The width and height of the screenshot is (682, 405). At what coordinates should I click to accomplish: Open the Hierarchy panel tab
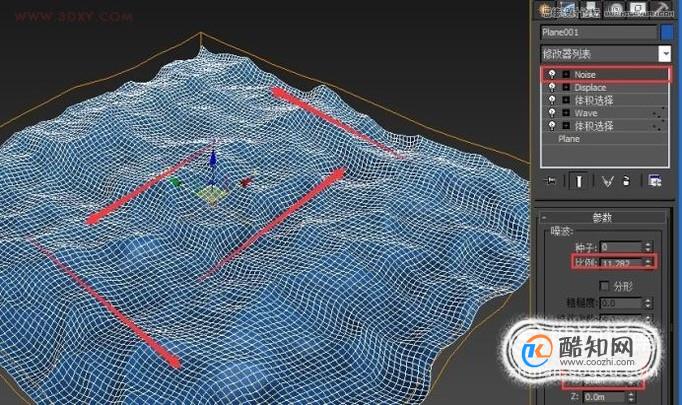(591, 9)
